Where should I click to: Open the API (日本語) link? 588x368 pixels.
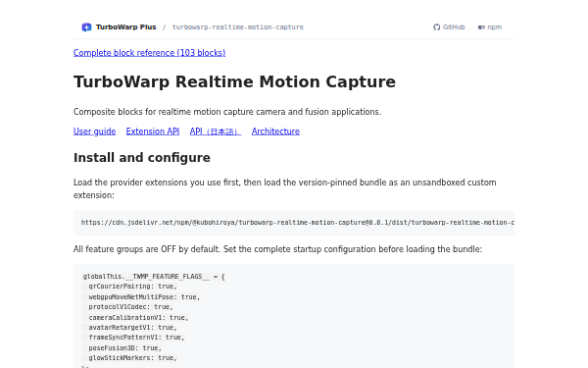216,131
